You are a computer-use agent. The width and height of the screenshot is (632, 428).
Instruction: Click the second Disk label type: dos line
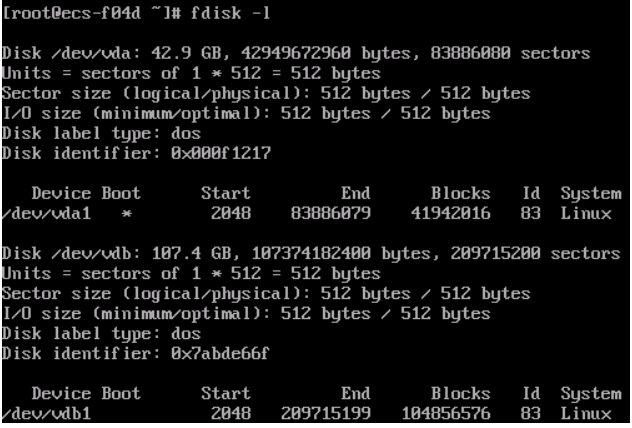101,334
